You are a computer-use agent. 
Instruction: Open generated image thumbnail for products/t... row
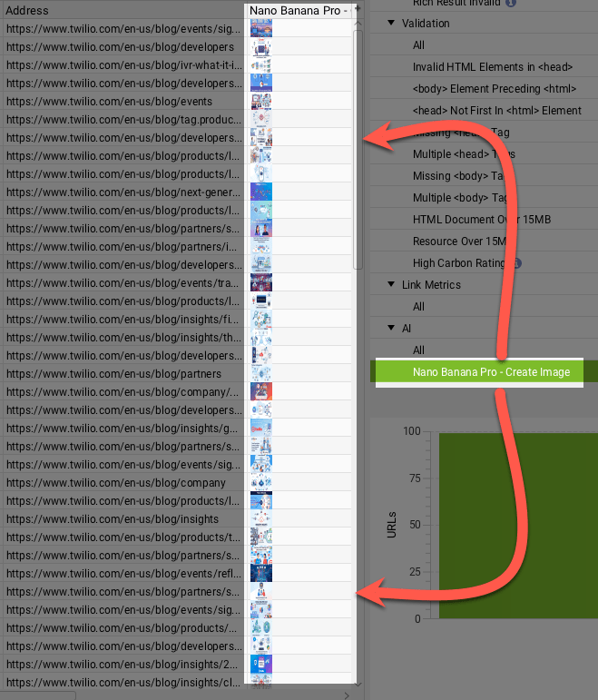tap(261, 537)
